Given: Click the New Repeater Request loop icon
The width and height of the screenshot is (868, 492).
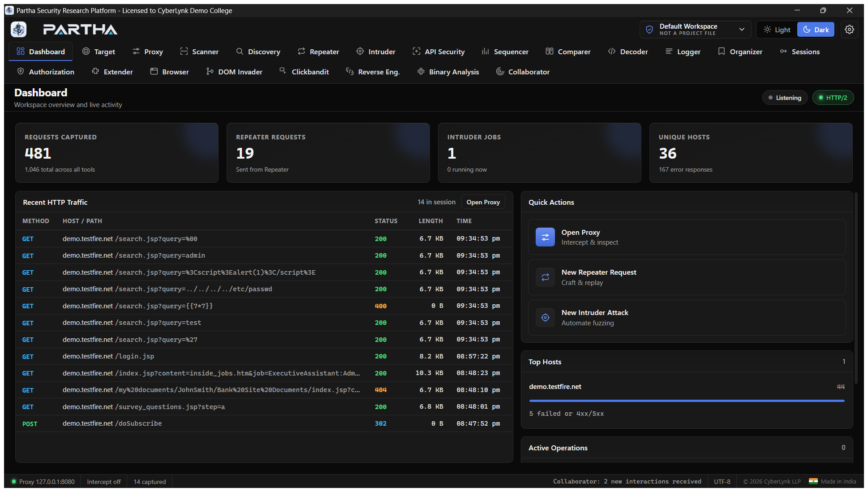Looking at the screenshot, I should (545, 277).
